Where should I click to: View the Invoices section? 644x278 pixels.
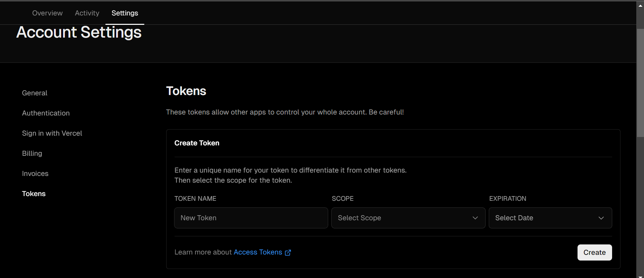coord(35,174)
